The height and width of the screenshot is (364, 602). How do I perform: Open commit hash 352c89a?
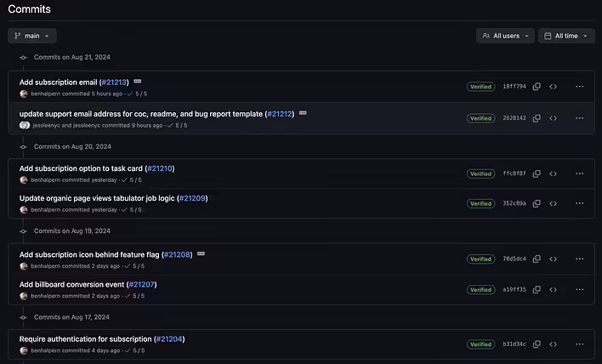[514, 203]
